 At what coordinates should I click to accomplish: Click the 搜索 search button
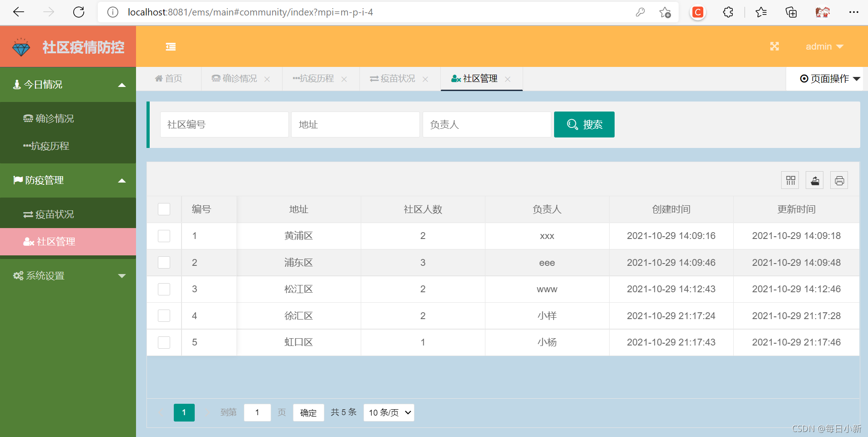point(584,124)
